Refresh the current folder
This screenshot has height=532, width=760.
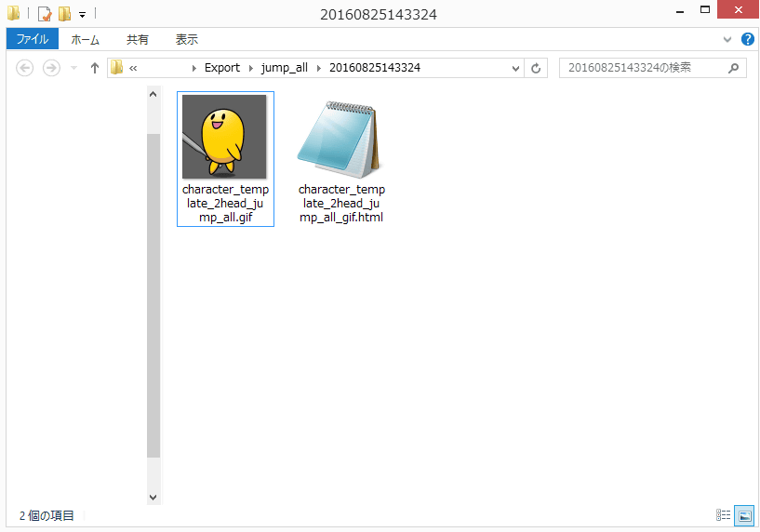tap(536, 68)
